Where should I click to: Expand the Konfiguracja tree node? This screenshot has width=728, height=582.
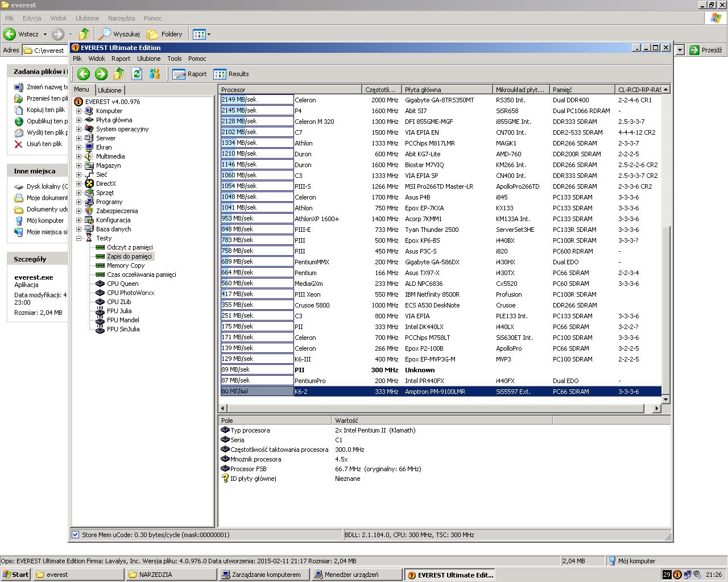point(78,220)
